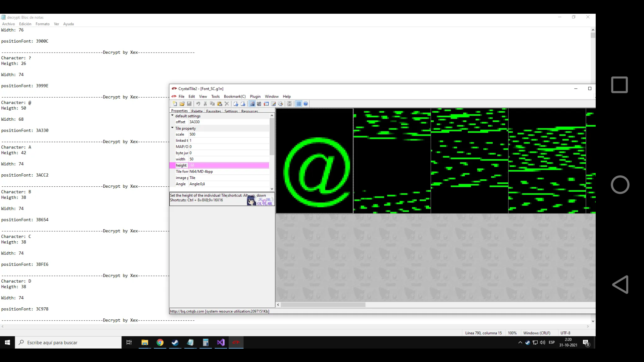Toggle the grid display in CrystalTile2

tap(299, 104)
